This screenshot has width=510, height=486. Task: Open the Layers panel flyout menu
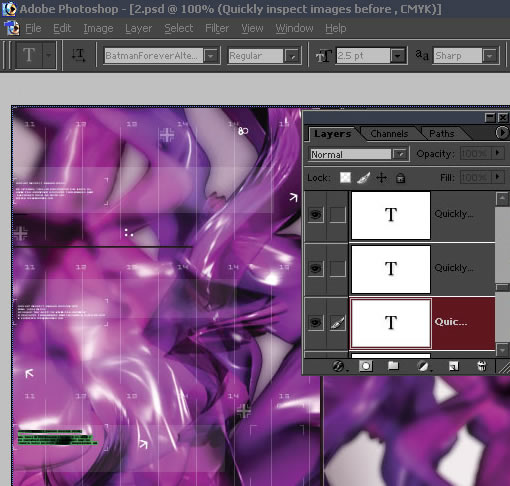point(502,133)
